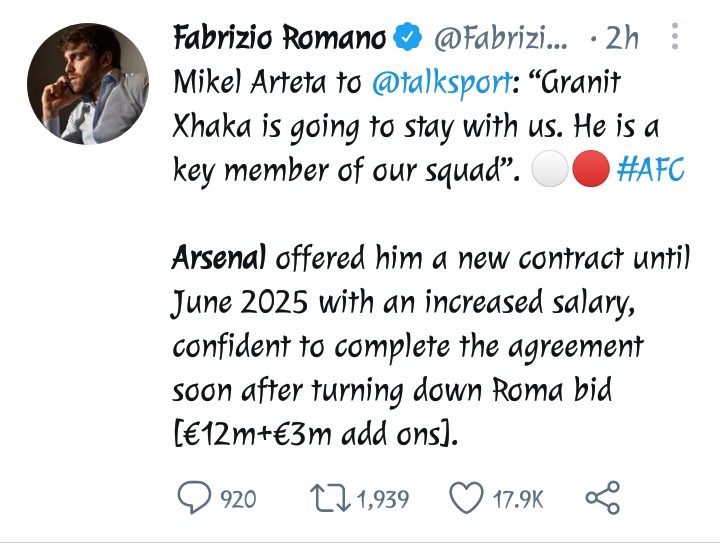Viewport: 720px width, 547px height.
Task: Click the bold Arsenal word in tweet
Action: tap(219, 257)
